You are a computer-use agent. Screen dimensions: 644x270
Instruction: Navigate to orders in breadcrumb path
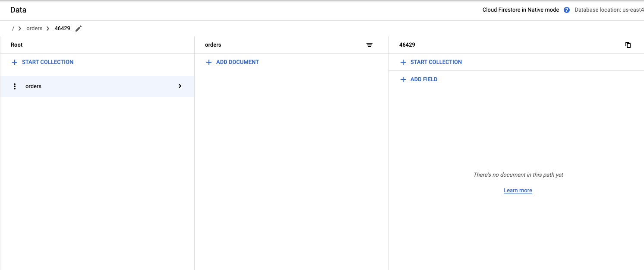pyautogui.click(x=35, y=29)
